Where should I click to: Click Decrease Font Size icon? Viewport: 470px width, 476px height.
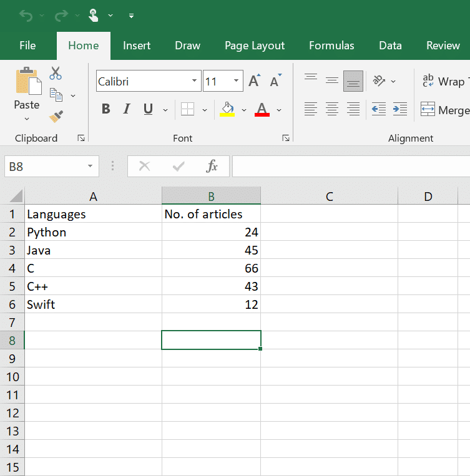click(x=275, y=81)
